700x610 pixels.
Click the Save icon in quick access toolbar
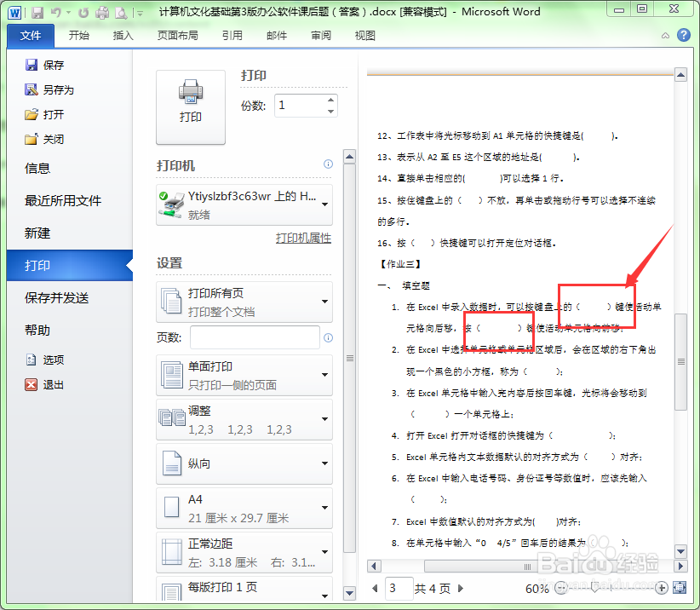pyautogui.click(x=37, y=13)
